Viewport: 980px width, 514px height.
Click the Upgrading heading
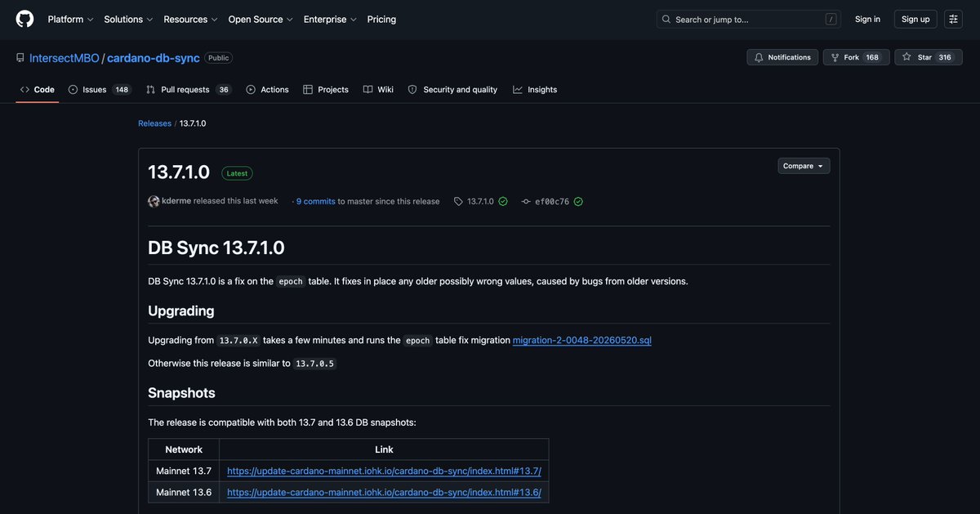181,311
